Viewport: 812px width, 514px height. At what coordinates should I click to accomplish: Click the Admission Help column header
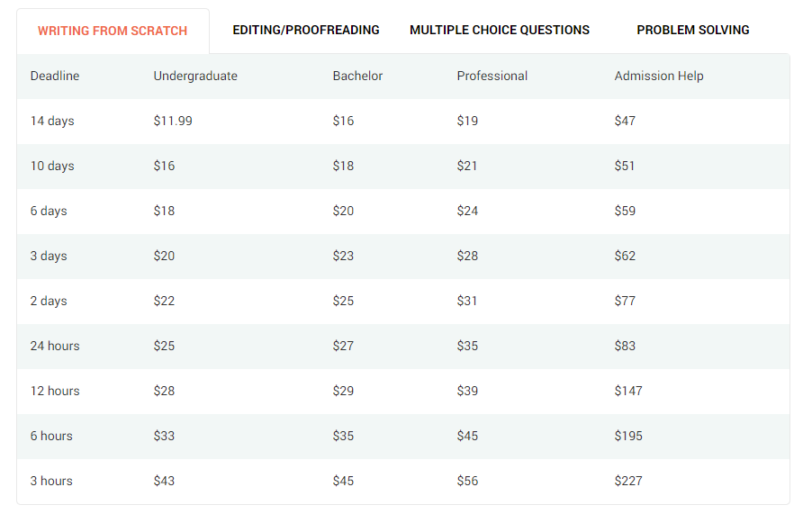click(x=659, y=77)
